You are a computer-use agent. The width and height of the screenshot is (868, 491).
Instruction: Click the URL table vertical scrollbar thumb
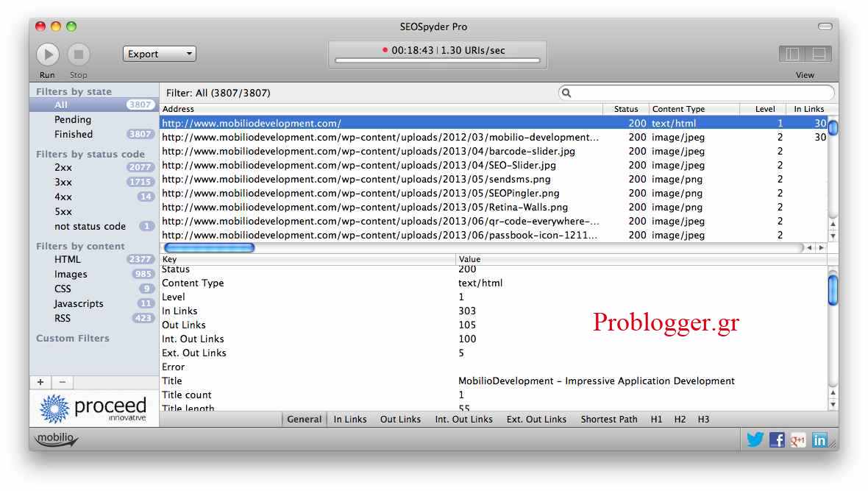click(833, 127)
